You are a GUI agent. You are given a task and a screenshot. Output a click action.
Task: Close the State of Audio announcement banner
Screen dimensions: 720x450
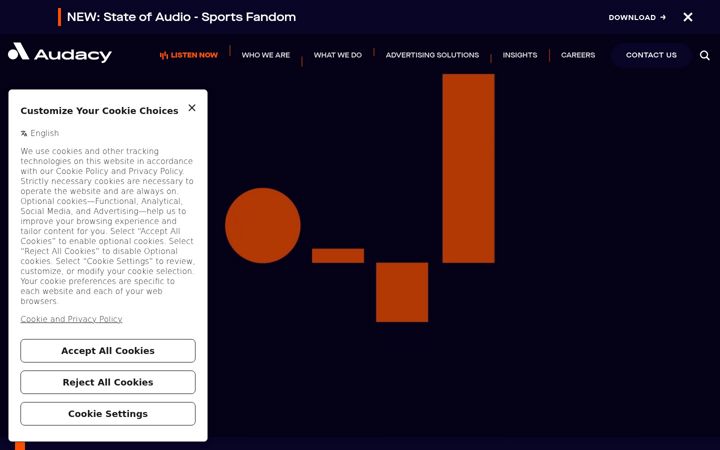click(x=687, y=17)
